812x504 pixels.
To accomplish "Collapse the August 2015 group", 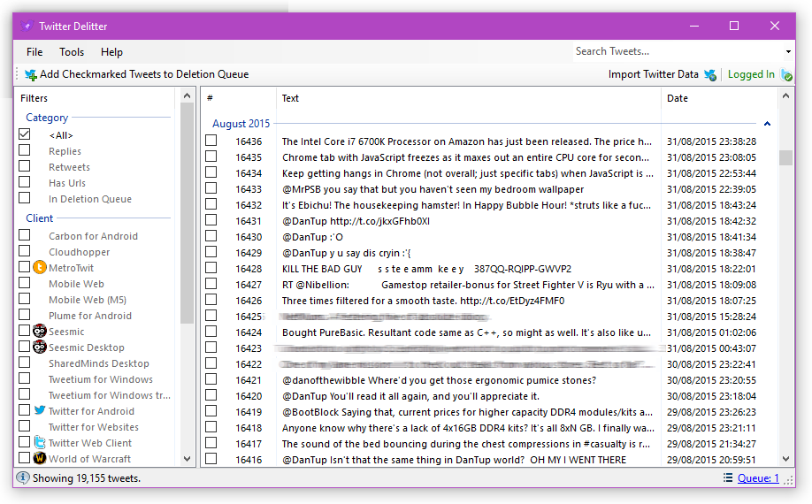I will coord(767,125).
